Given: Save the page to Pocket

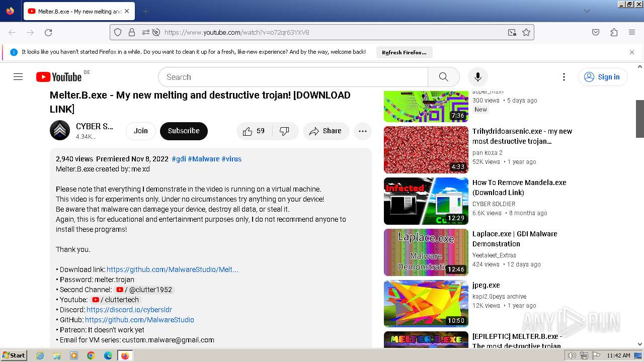Looking at the screenshot, I should (x=596, y=32).
